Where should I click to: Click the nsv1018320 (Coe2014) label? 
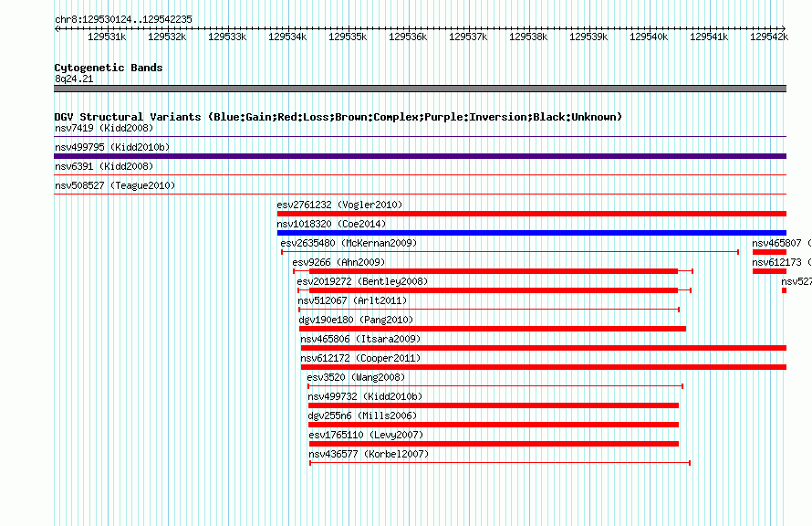331,224
